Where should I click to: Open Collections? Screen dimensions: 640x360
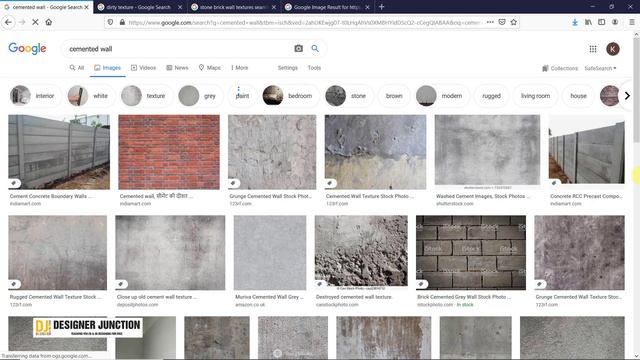560,68
